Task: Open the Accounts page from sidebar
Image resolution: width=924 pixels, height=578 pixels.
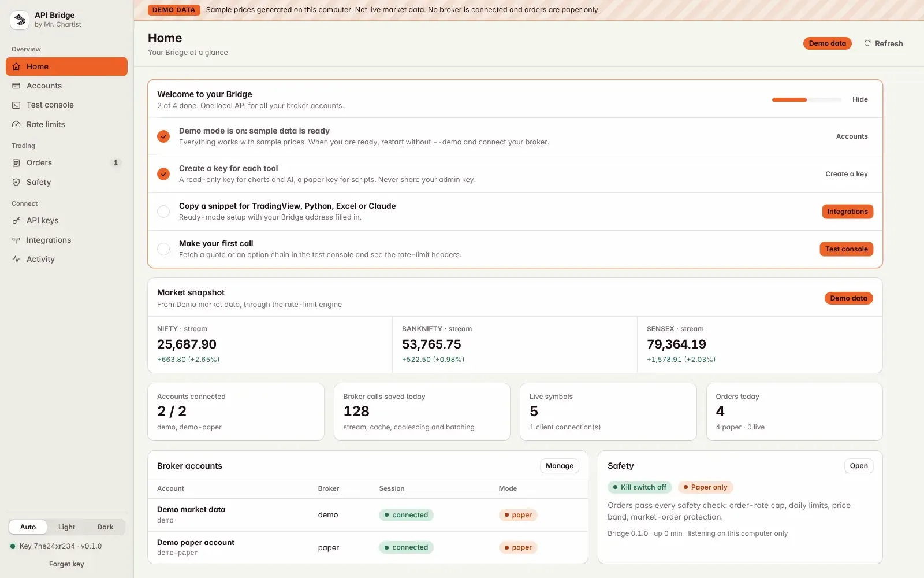Action: point(66,86)
